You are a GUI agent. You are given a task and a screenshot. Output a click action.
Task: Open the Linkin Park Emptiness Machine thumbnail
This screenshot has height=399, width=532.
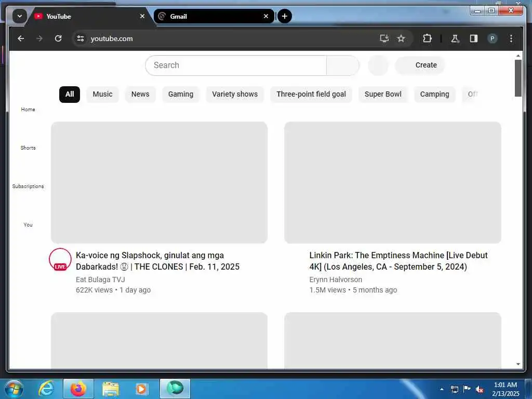point(393,182)
